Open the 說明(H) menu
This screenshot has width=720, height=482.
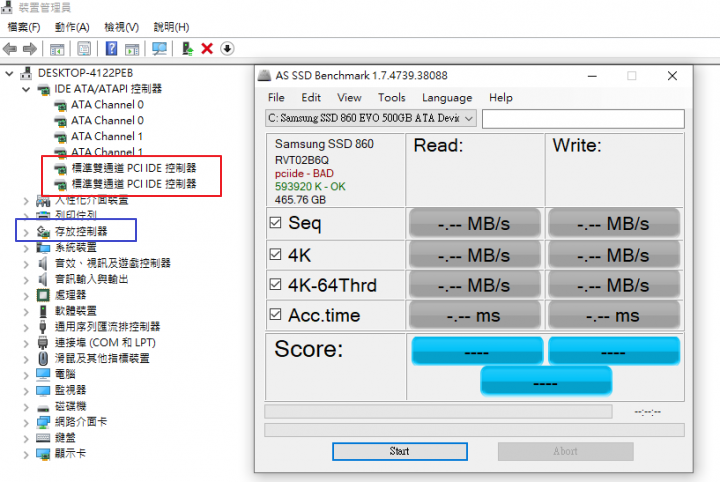(171, 27)
